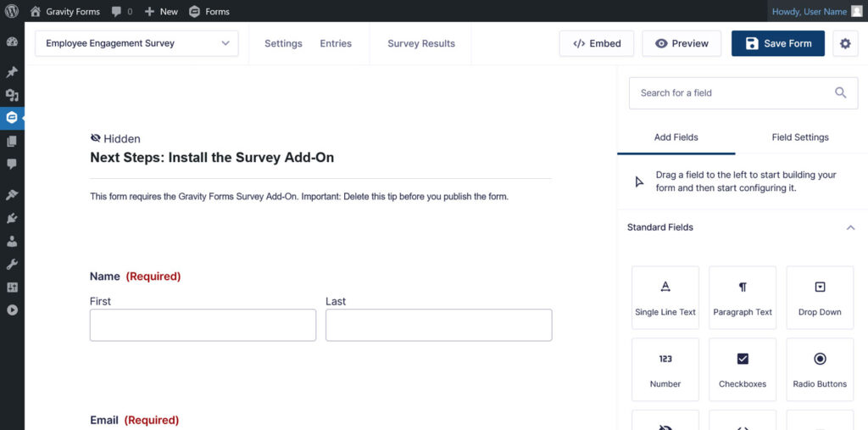Click into the Search for a field box
This screenshot has height=430, width=868.
743,92
